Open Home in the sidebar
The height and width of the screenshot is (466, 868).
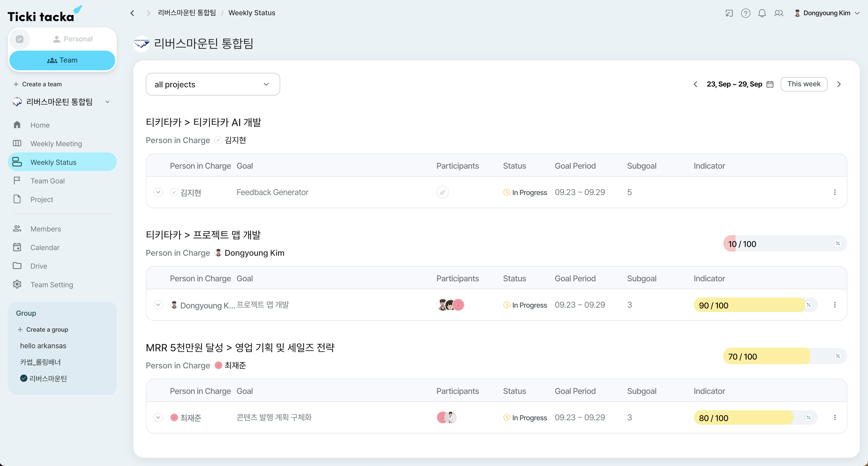click(62, 125)
